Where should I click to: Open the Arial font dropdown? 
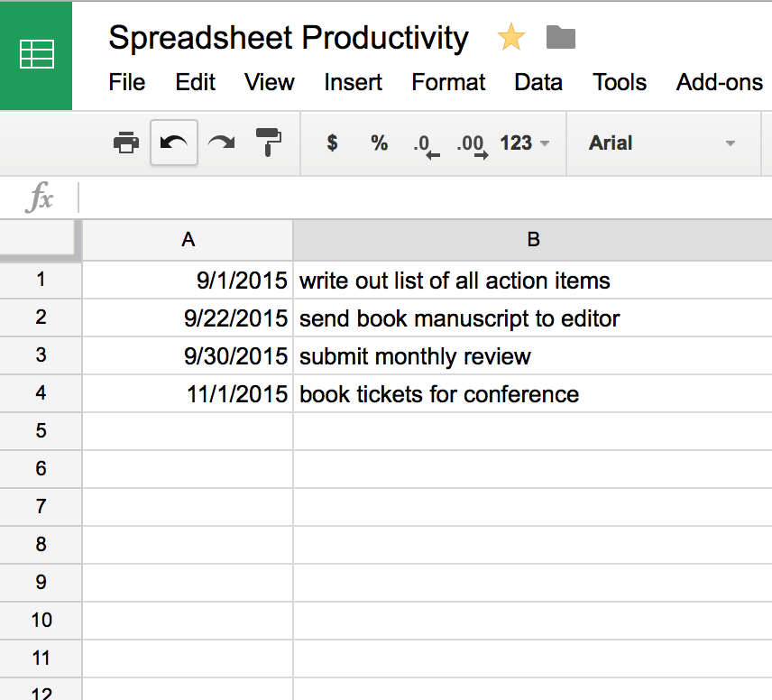point(663,143)
